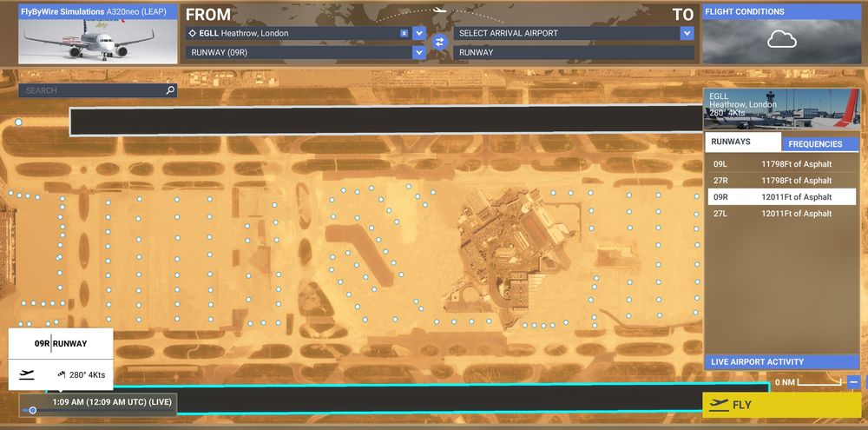Image resolution: width=868 pixels, height=430 pixels.
Task: Select runway 09L in the list
Action: [780, 164]
